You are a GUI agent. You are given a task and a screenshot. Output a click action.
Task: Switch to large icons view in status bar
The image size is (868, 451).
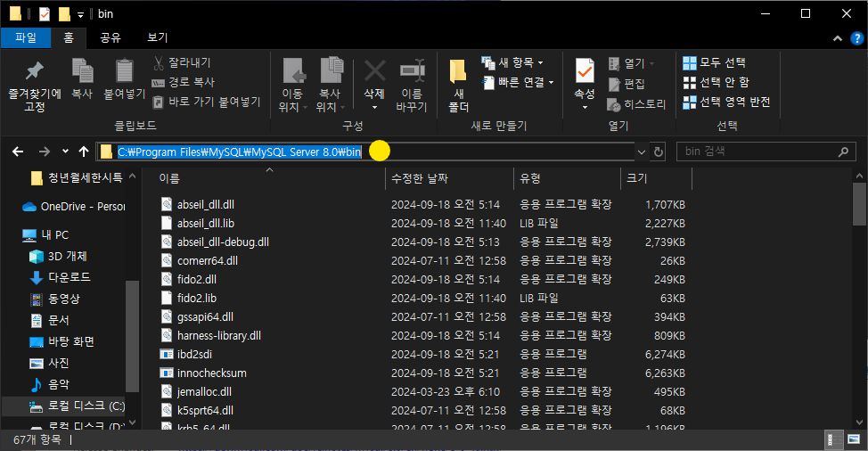pyautogui.click(x=853, y=440)
